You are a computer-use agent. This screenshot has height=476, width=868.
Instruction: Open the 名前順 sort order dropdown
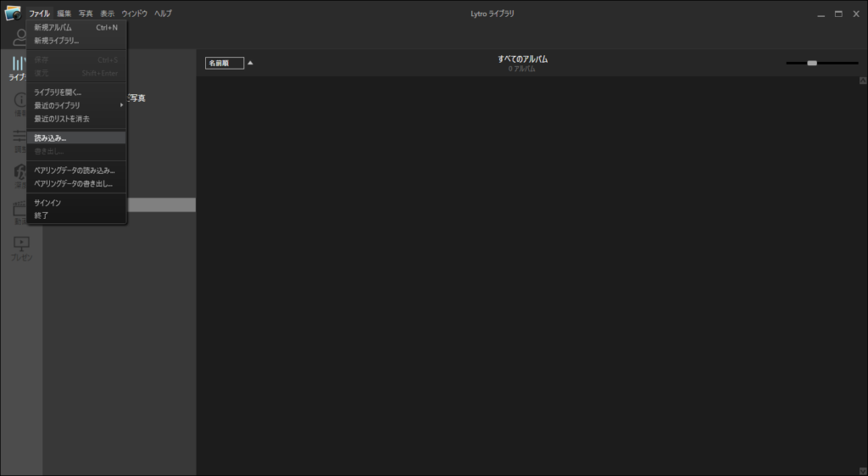point(224,63)
